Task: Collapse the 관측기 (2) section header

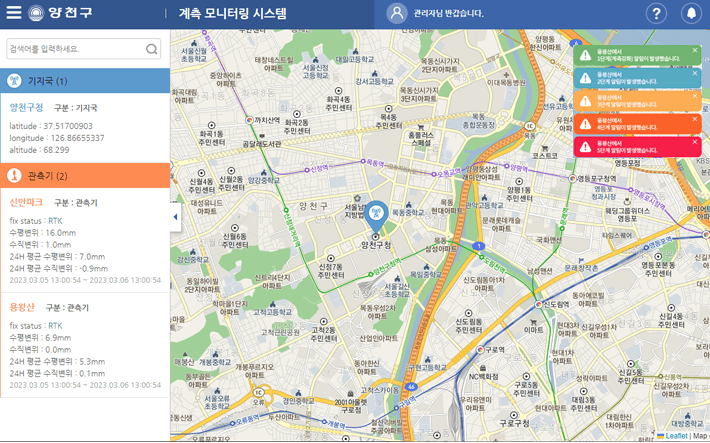Action: 85,176
